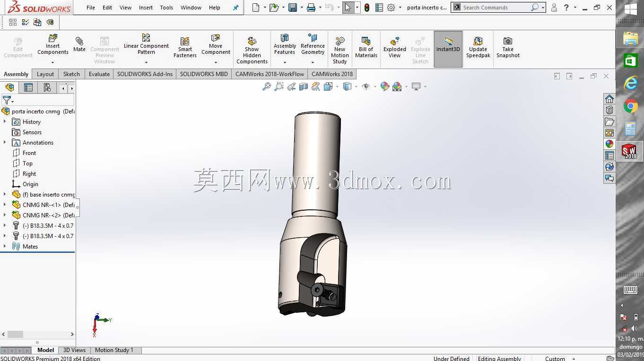Expand the History tree node

pyautogui.click(x=5, y=122)
